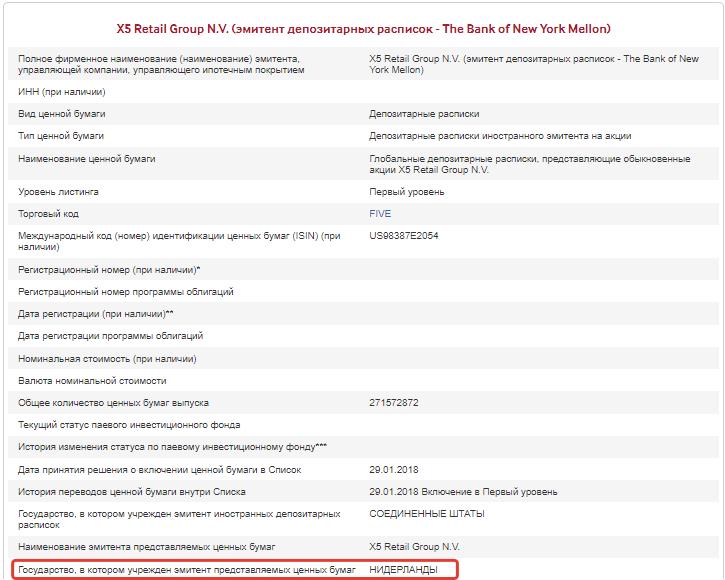The height and width of the screenshot is (580, 725).
Task: Click the 'Вид ценной бумаги' label
Action: pos(61,114)
